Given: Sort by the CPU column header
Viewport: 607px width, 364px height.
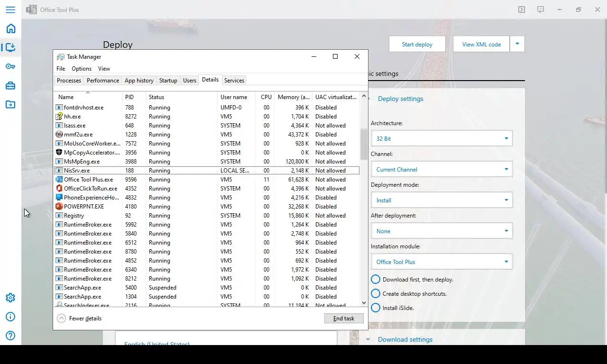Looking at the screenshot, I should point(265,97).
